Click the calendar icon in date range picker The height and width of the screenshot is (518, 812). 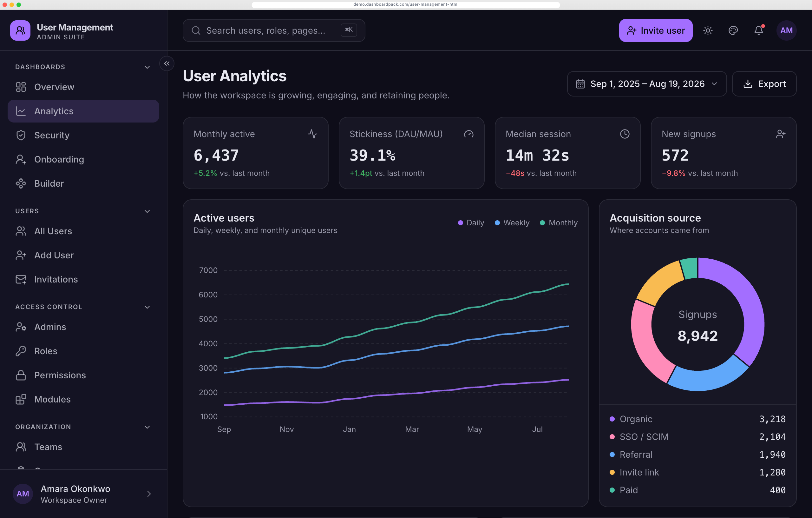point(580,84)
